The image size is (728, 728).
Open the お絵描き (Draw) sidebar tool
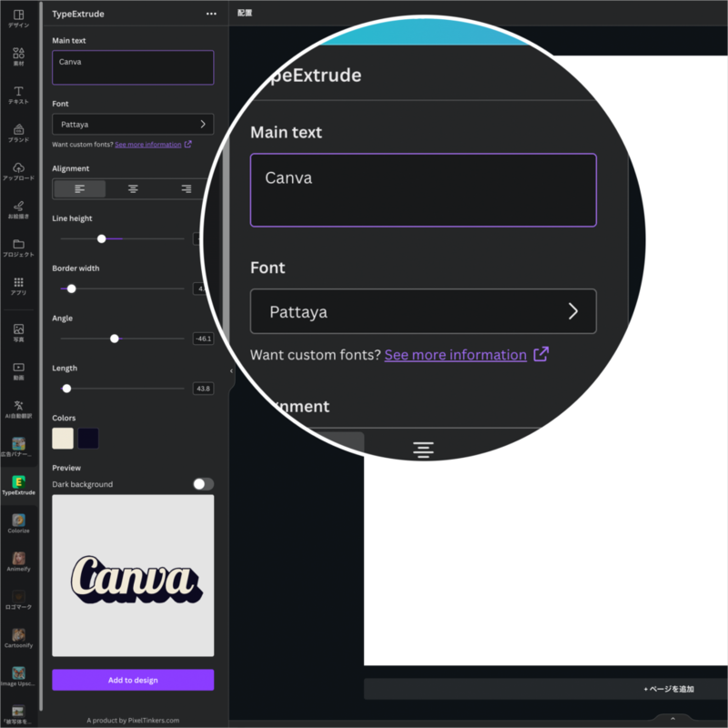[x=18, y=210]
